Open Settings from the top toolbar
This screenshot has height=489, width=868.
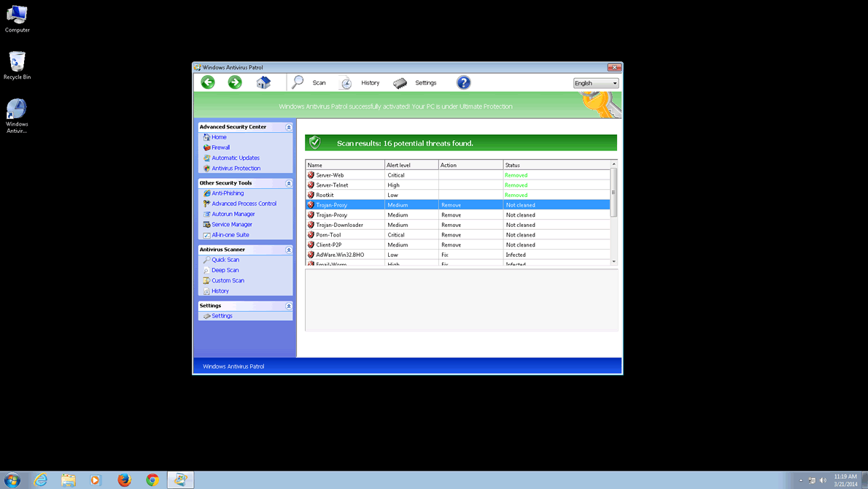click(x=414, y=82)
